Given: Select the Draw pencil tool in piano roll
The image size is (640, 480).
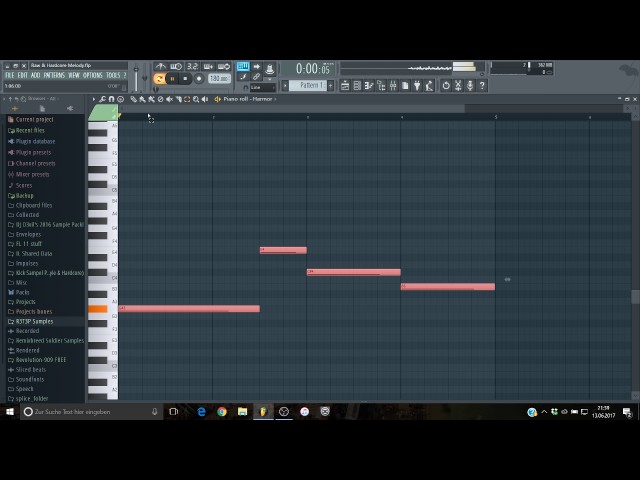Looking at the screenshot, I should 133,99.
